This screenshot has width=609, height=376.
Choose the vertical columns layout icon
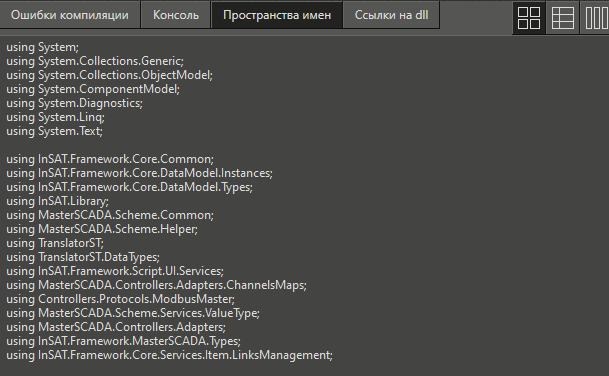(x=595, y=18)
